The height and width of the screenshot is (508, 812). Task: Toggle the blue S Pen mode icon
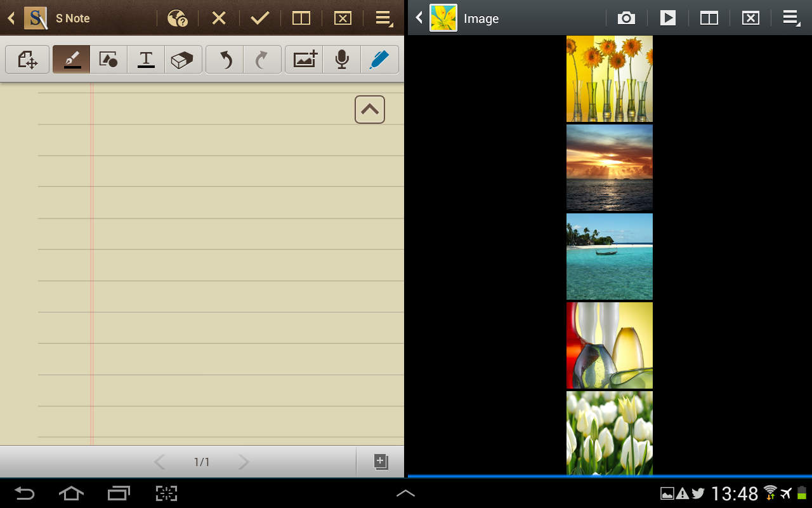click(379, 60)
